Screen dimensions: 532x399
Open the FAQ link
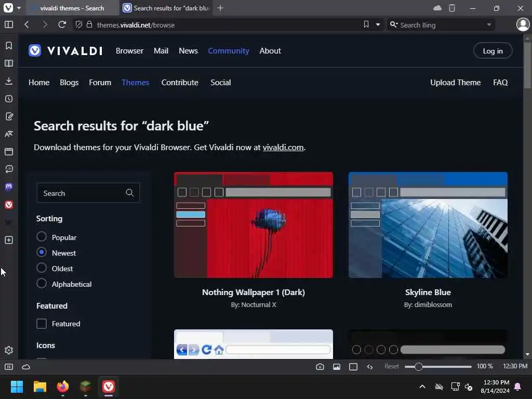[500, 83]
